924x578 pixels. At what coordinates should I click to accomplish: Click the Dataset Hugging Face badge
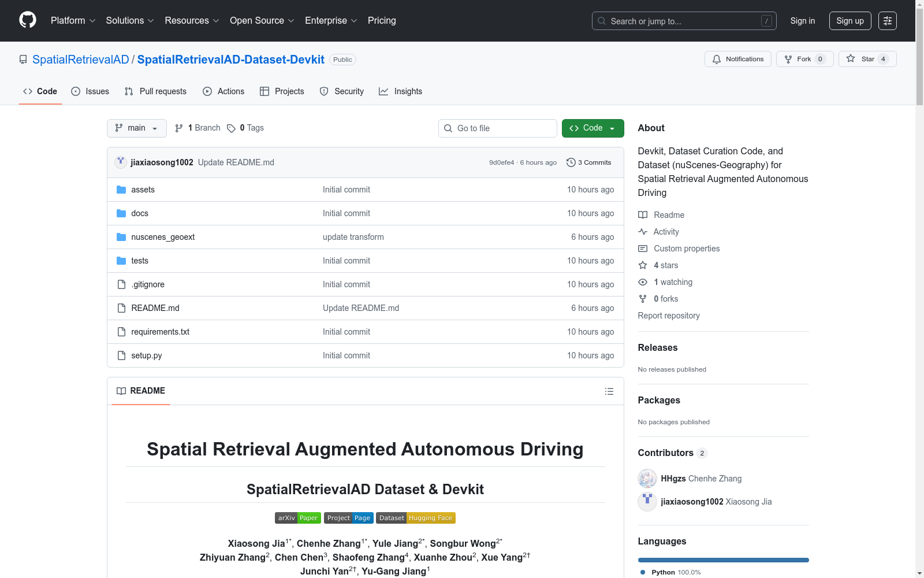click(416, 518)
